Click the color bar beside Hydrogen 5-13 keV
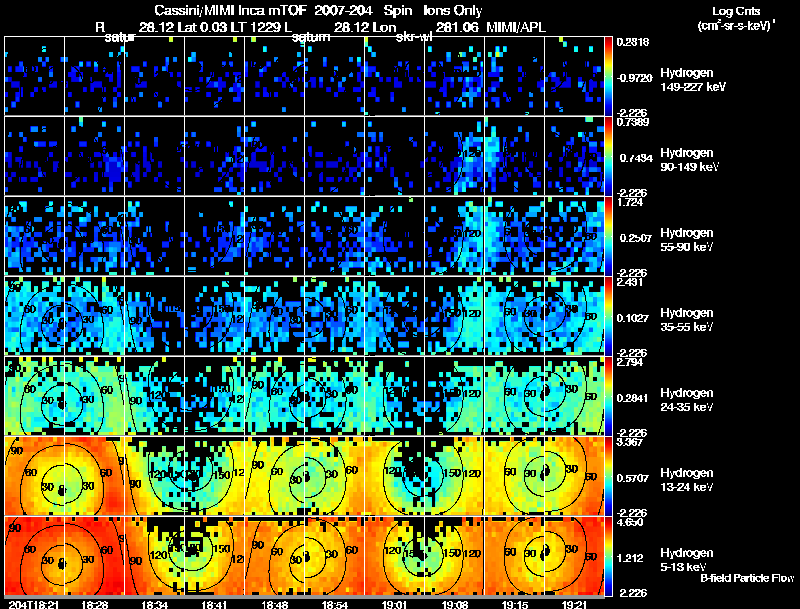Viewport: 800px width, 609px height. click(x=608, y=556)
